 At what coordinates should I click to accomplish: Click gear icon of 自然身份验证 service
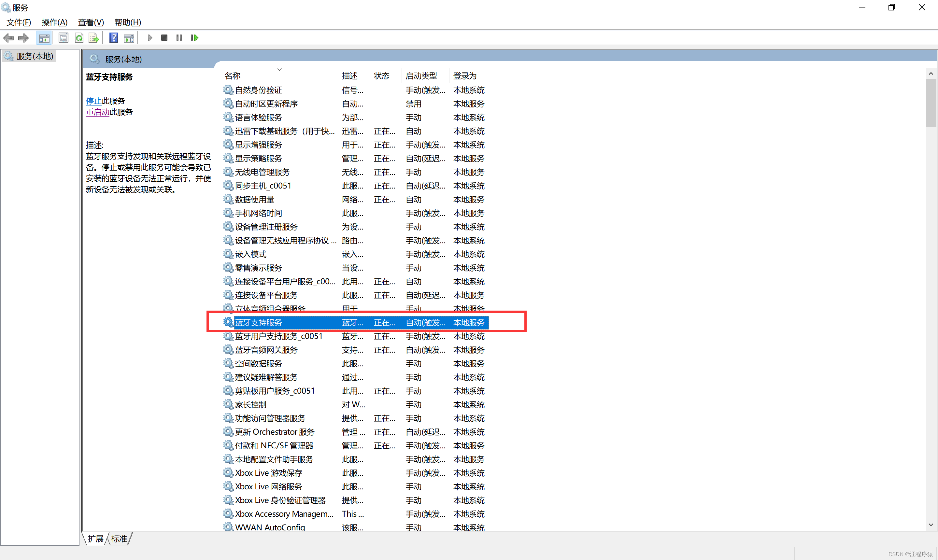pos(228,90)
